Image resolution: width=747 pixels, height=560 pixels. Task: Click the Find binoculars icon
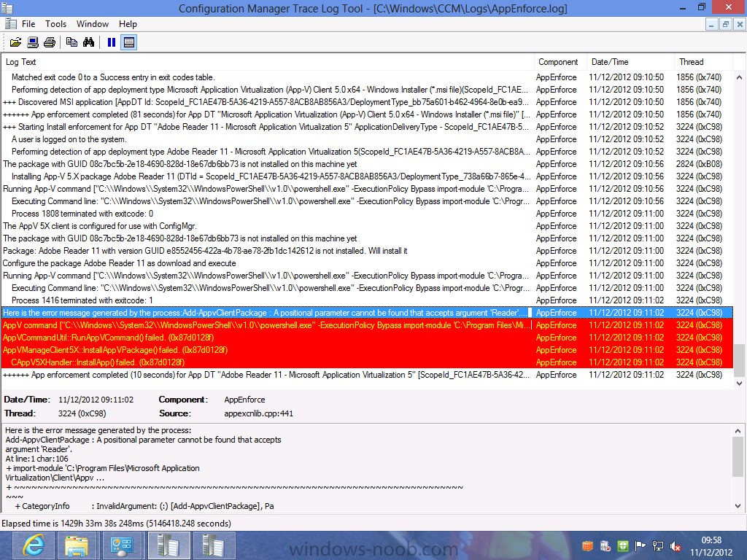click(x=88, y=42)
